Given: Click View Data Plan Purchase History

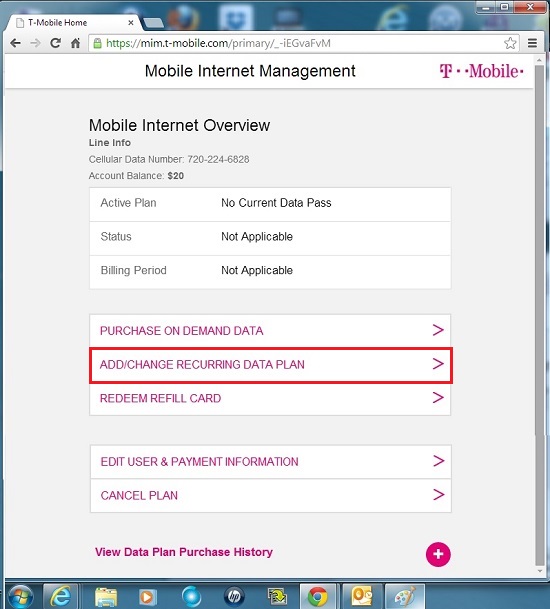Looking at the screenshot, I should (x=184, y=552).
